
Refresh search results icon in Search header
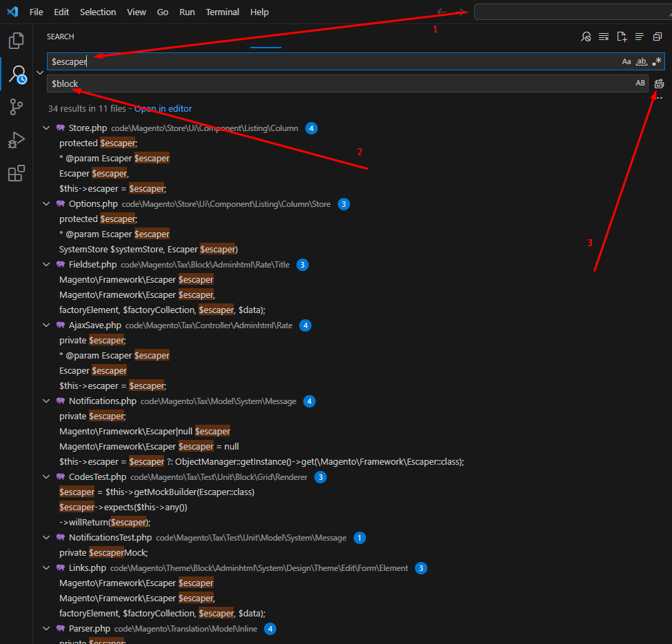pos(586,37)
